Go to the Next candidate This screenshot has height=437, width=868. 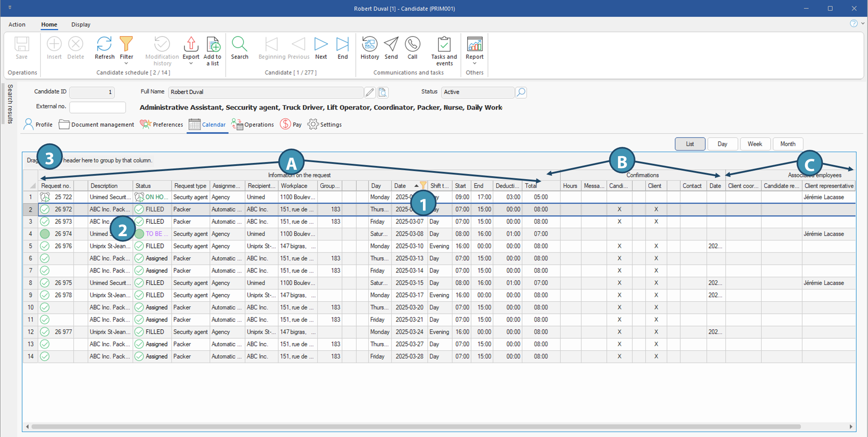click(321, 44)
